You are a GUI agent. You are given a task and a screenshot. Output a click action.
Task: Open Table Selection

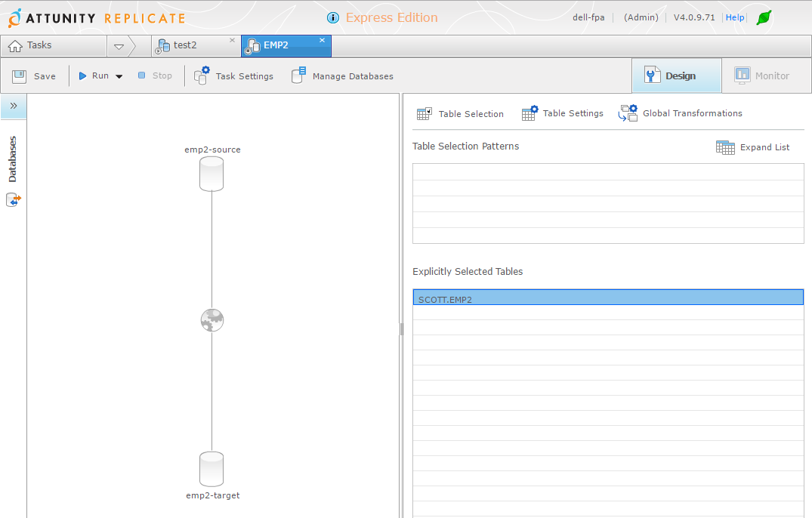(x=460, y=113)
